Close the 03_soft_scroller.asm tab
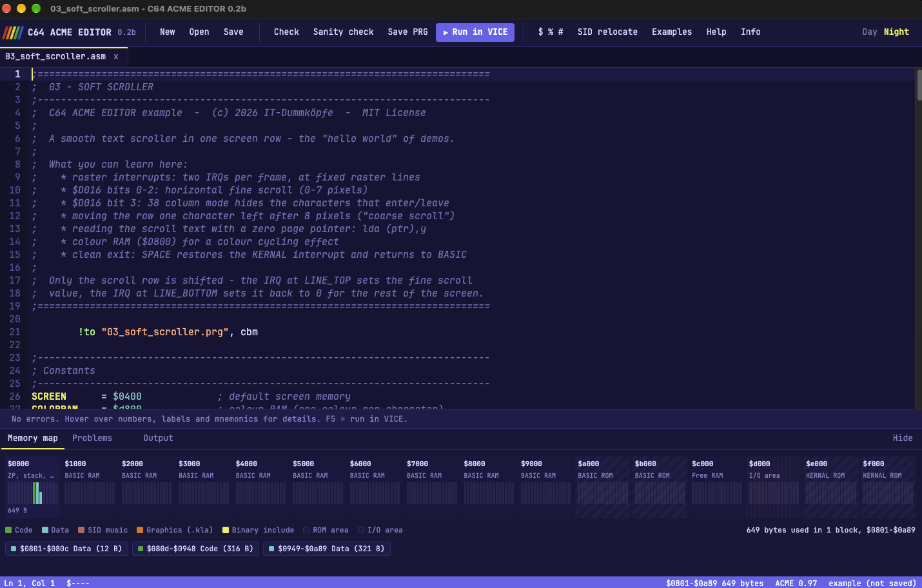The height and width of the screenshot is (588, 922). pyautogui.click(x=116, y=57)
